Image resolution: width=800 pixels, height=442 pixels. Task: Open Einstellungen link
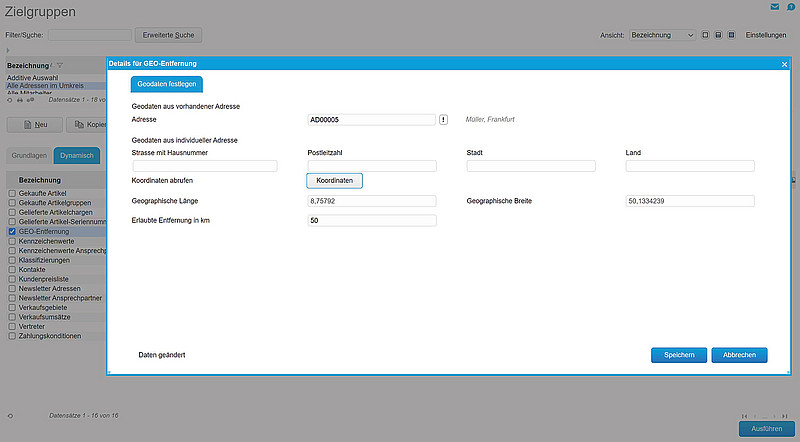766,35
